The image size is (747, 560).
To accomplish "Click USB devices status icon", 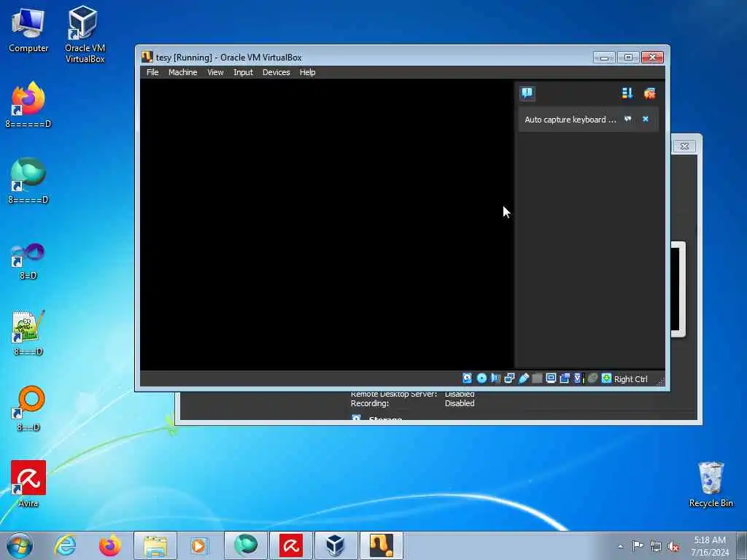I will click(x=524, y=378).
